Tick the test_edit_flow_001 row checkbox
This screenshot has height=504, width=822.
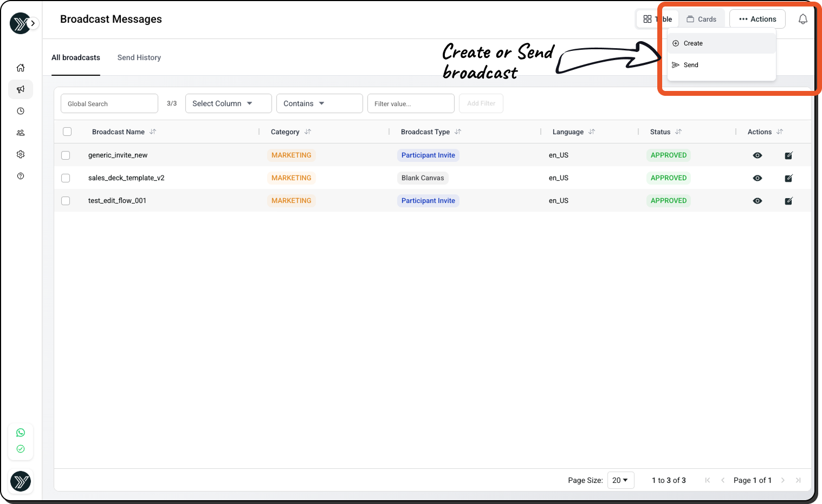click(x=66, y=201)
